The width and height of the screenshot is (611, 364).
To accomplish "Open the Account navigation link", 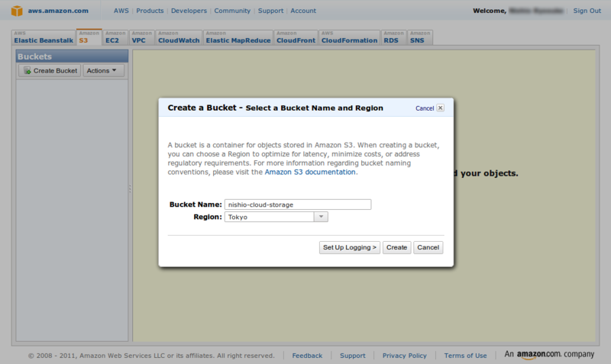I will [x=303, y=11].
